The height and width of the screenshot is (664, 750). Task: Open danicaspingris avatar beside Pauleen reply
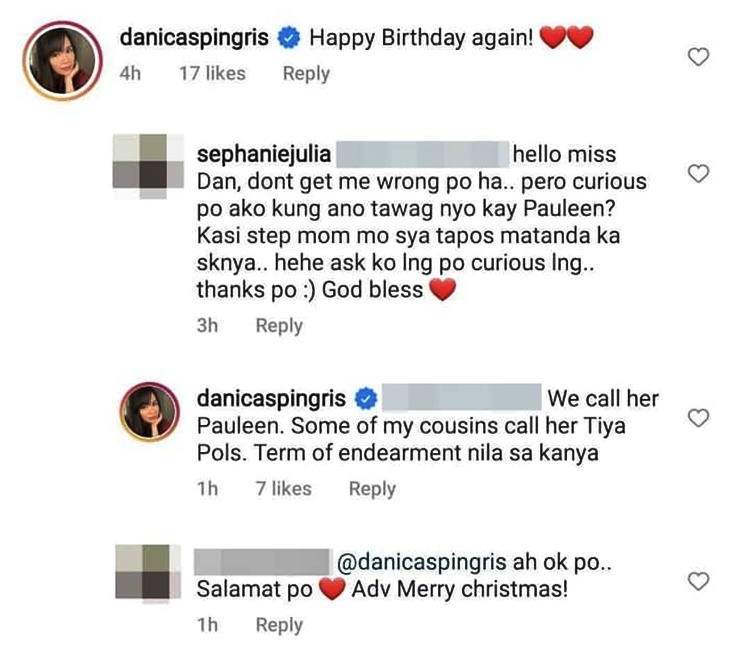150,412
